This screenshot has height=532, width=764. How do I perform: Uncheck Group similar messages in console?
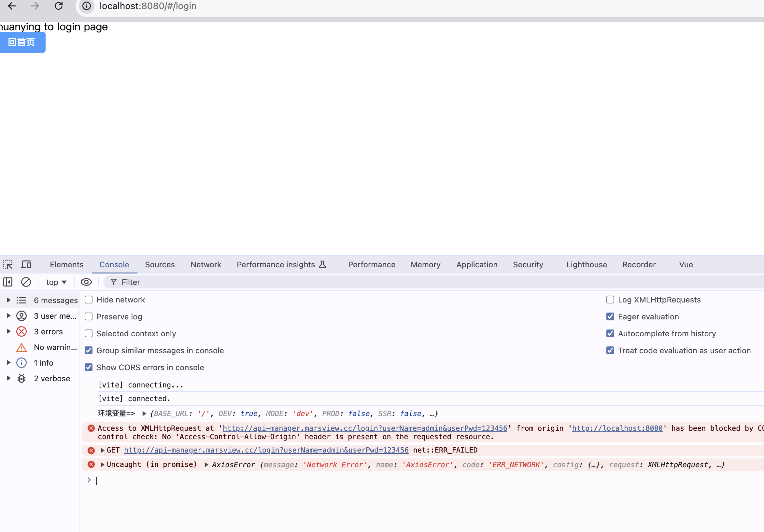click(89, 351)
